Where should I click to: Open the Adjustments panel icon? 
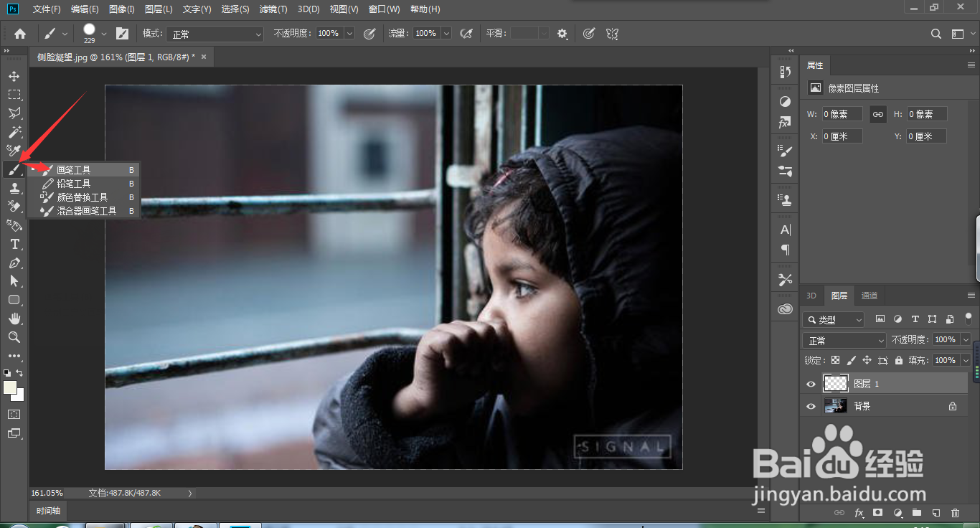click(785, 102)
